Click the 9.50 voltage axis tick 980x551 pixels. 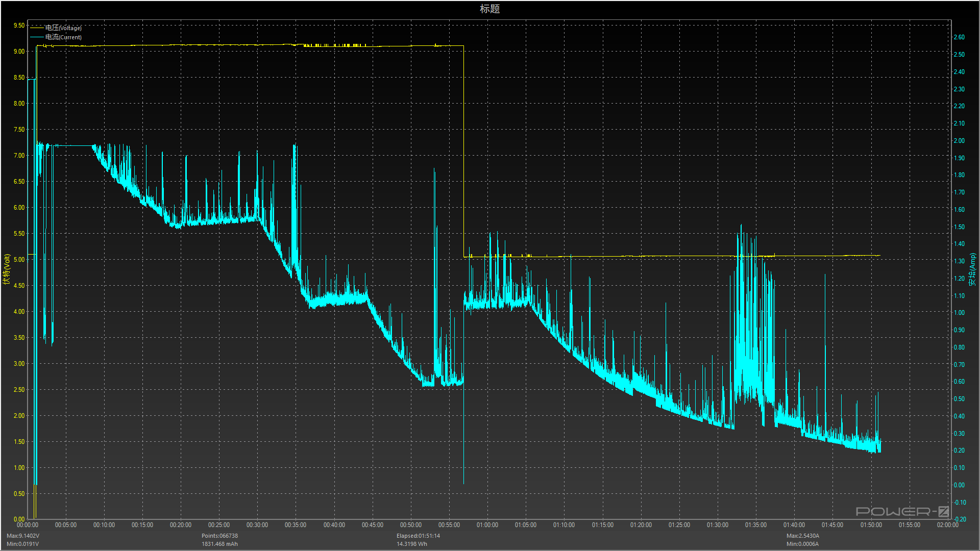pos(19,26)
